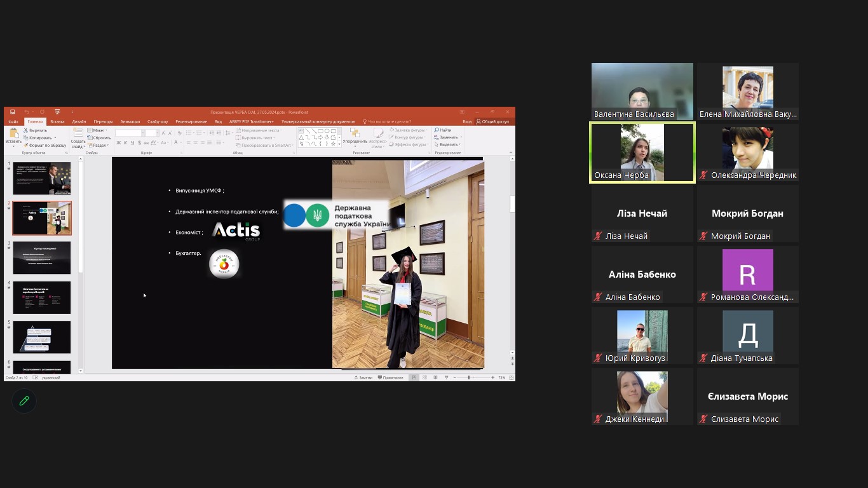This screenshot has width=868, height=488.
Task: Select slide 3 thumbnail in slide panel
Action: (42, 257)
